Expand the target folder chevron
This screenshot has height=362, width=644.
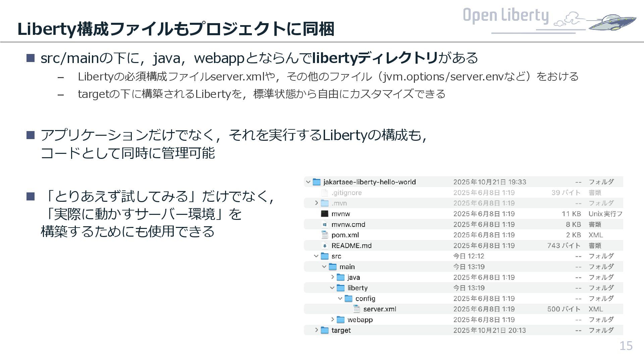[x=316, y=330]
